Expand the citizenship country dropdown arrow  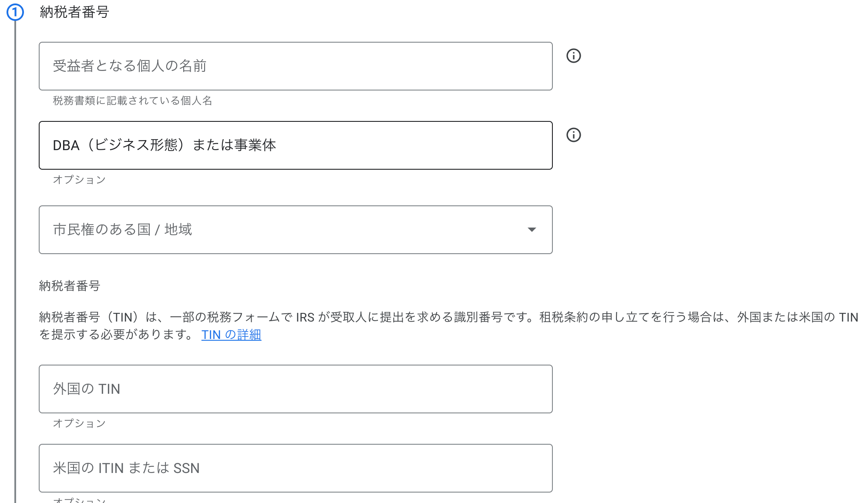coord(532,230)
